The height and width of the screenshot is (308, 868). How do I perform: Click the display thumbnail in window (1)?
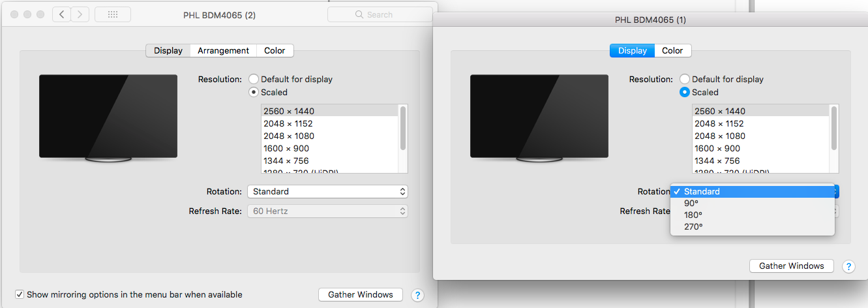pyautogui.click(x=539, y=118)
